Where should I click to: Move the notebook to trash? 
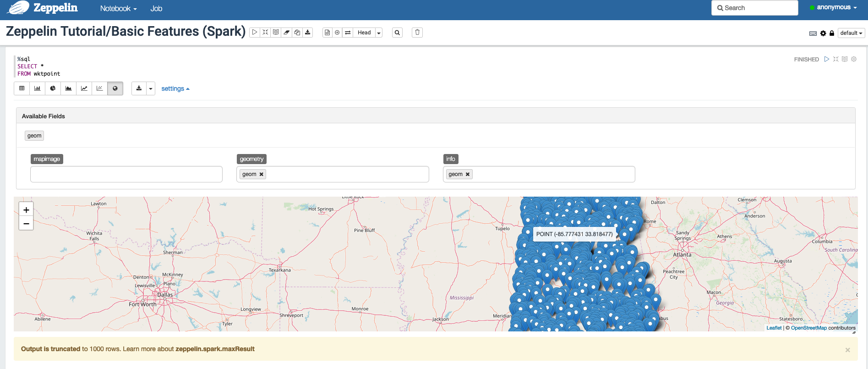(x=417, y=33)
